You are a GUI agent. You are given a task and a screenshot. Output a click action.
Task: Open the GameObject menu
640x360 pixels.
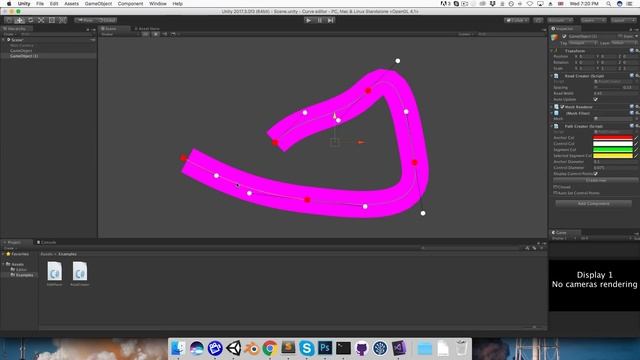tap(98, 4)
